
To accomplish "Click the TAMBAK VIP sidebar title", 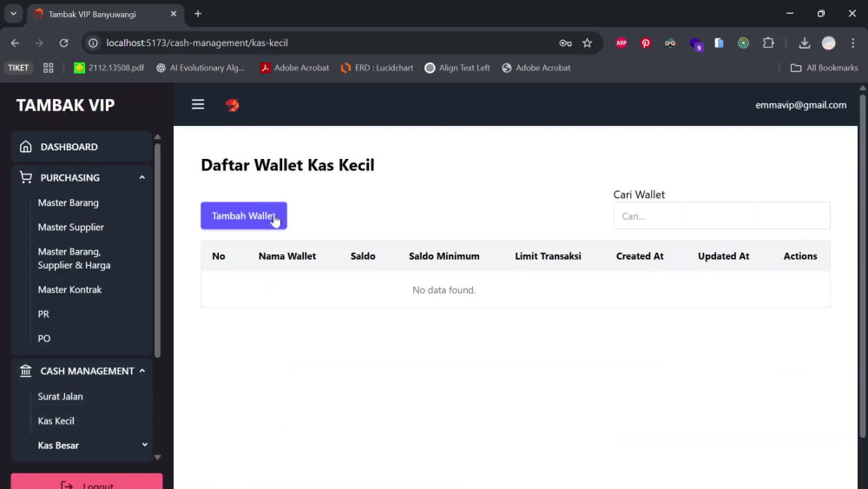I will tap(65, 105).
